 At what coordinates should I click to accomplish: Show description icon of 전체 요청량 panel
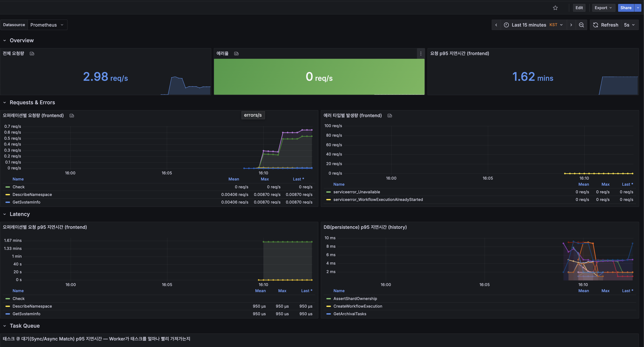pos(32,54)
